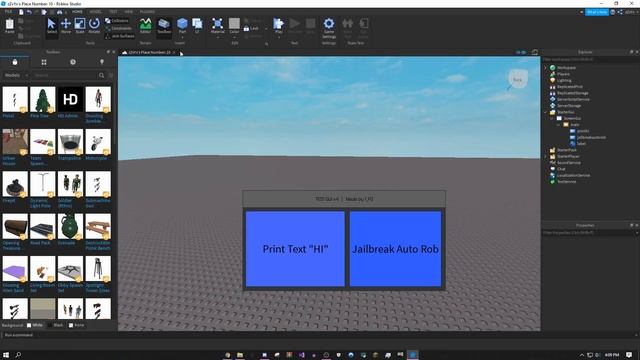The image size is (640, 360).
Task: Select the Pine Tree model thumbnail
Action: [42, 99]
